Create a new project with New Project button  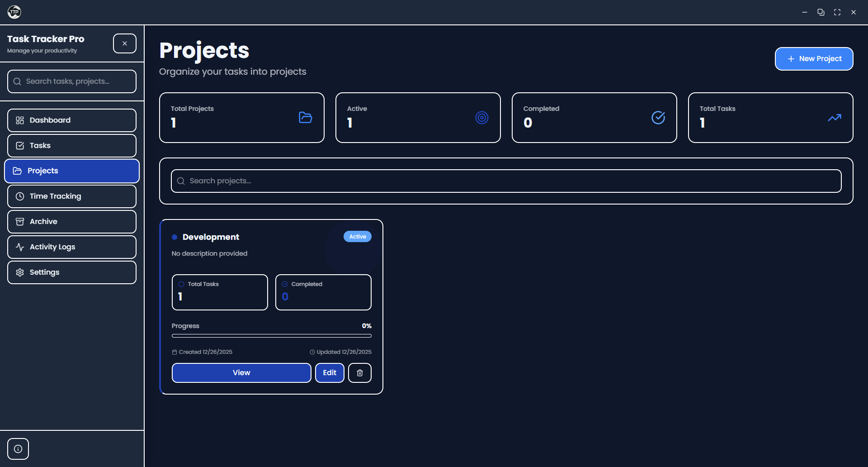point(813,59)
